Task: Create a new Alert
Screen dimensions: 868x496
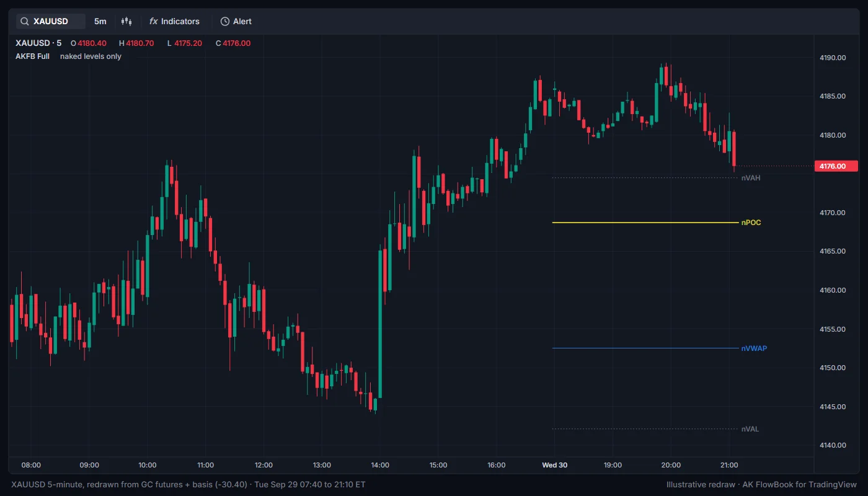Action: pyautogui.click(x=236, y=21)
